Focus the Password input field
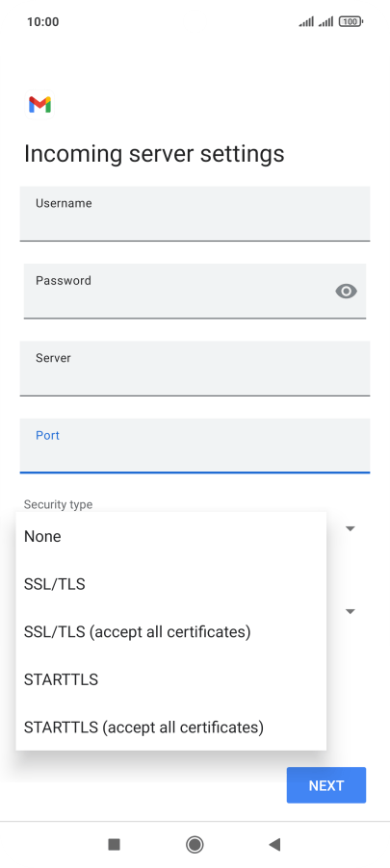 click(195, 292)
